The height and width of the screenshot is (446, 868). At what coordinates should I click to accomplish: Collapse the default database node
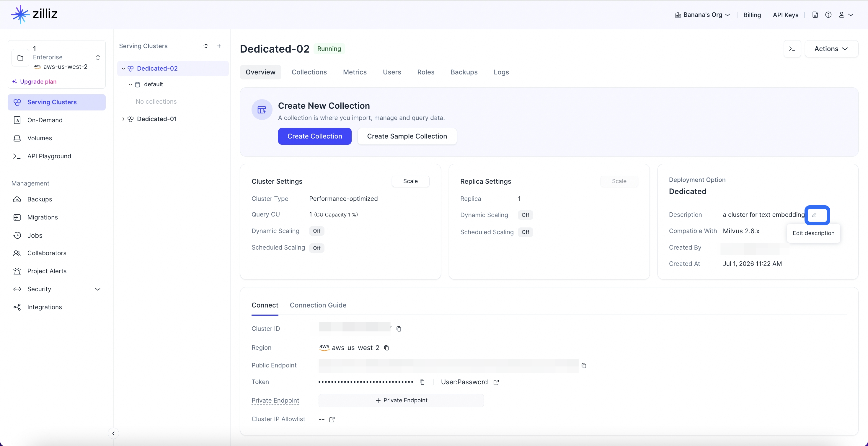pyautogui.click(x=130, y=84)
